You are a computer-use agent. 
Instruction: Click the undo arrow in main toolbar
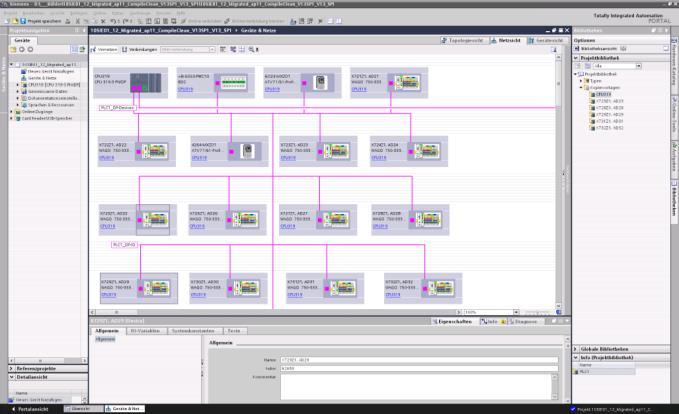[x=113, y=21]
